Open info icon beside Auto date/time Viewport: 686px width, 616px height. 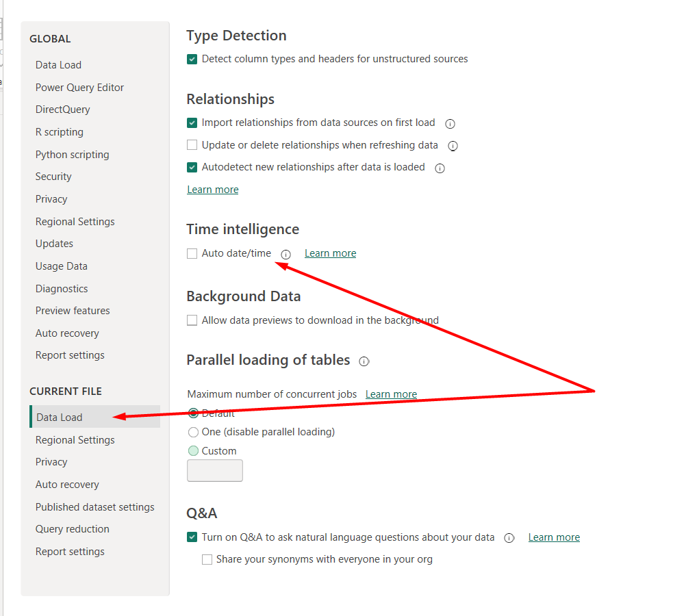pyautogui.click(x=285, y=254)
